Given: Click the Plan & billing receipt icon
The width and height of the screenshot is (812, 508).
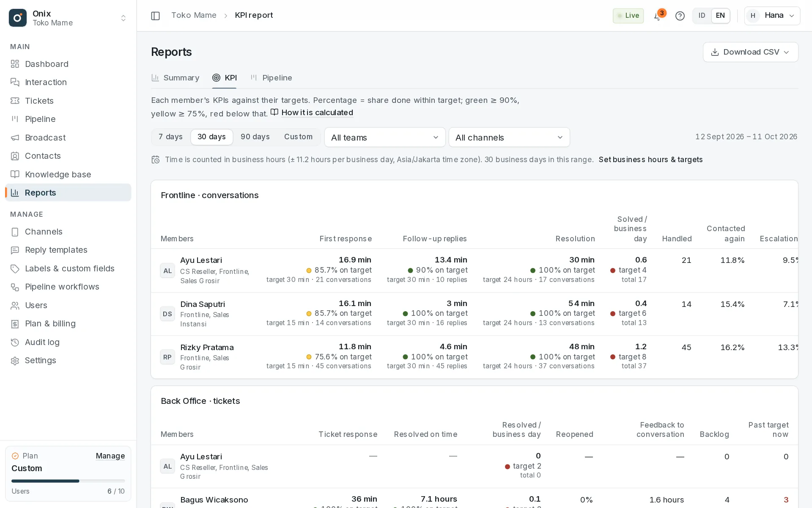Looking at the screenshot, I should [x=15, y=324].
